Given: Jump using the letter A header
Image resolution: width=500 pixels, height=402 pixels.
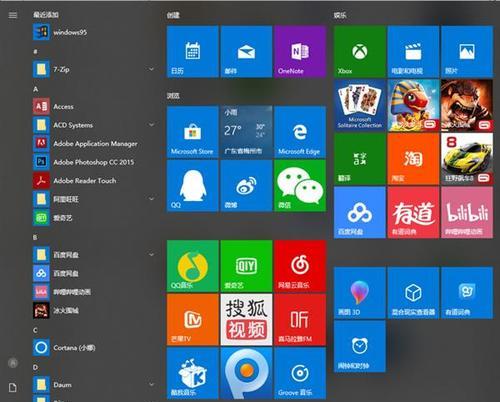Looking at the screenshot, I should click(36, 89).
